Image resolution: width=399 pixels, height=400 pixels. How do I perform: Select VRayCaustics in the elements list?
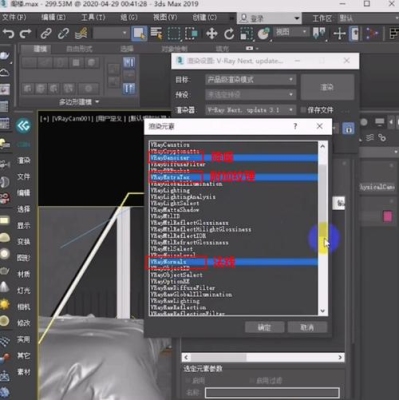233,145
